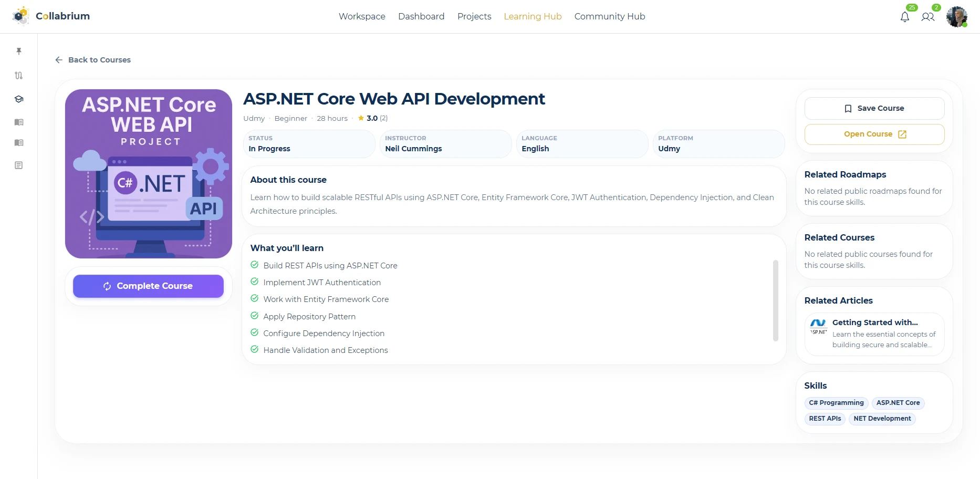
Task: Click the star rating icon
Action: tap(361, 118)
